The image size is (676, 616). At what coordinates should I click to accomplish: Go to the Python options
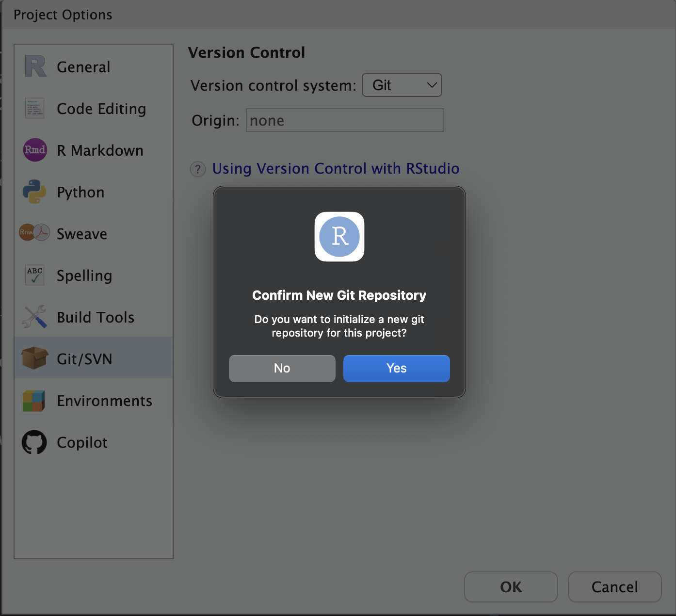pos(94,192)
